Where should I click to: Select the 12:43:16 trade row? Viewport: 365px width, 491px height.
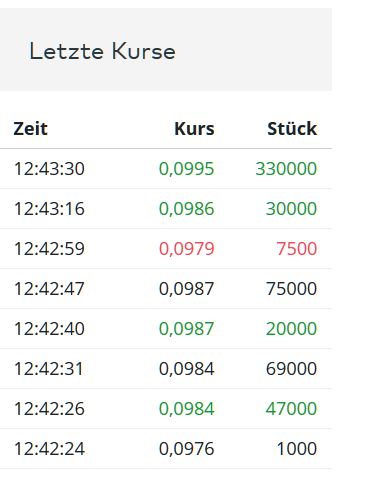click(166, 209)
